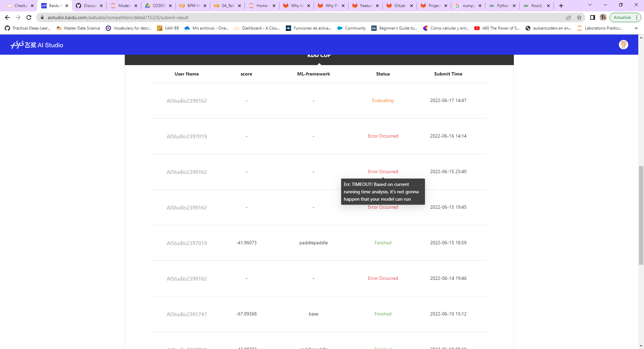Click the User Name column header

pos(187,74)
